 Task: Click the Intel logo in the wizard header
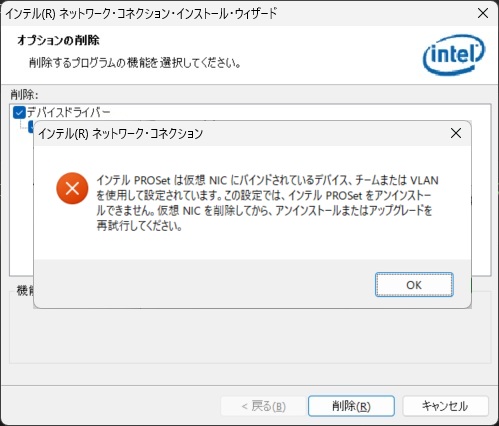click(454, 55)
